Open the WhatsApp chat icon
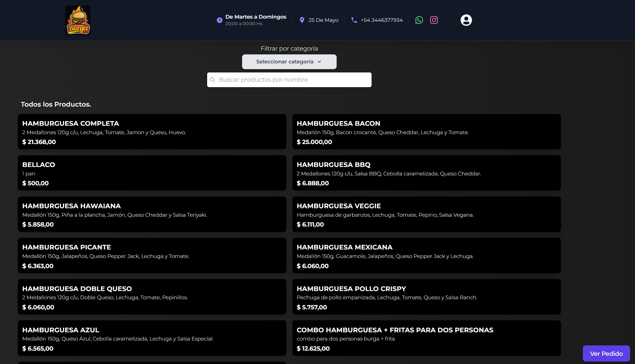635x364 pixels. [419, 20]
